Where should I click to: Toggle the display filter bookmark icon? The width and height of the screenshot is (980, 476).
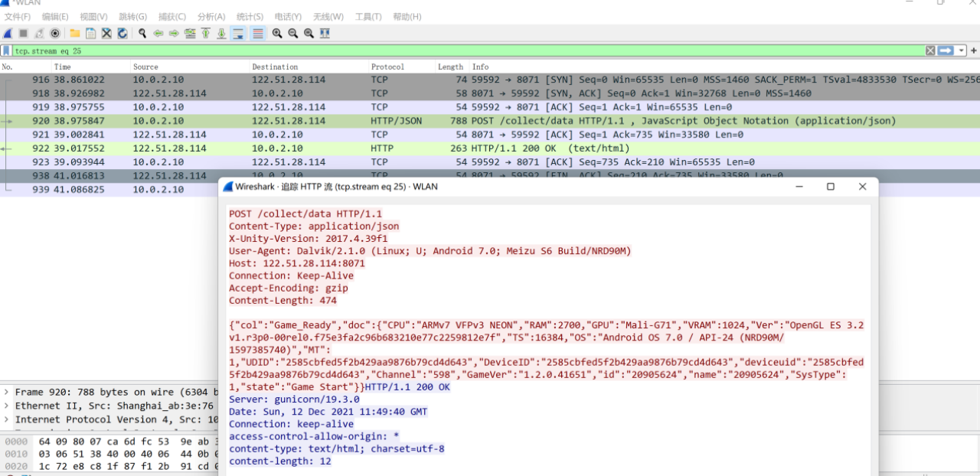(x=6, y=51)
